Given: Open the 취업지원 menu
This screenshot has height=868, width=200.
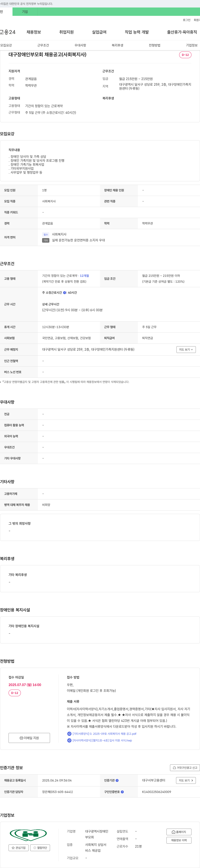Looking at the screenshot, I should click(66, 32).
